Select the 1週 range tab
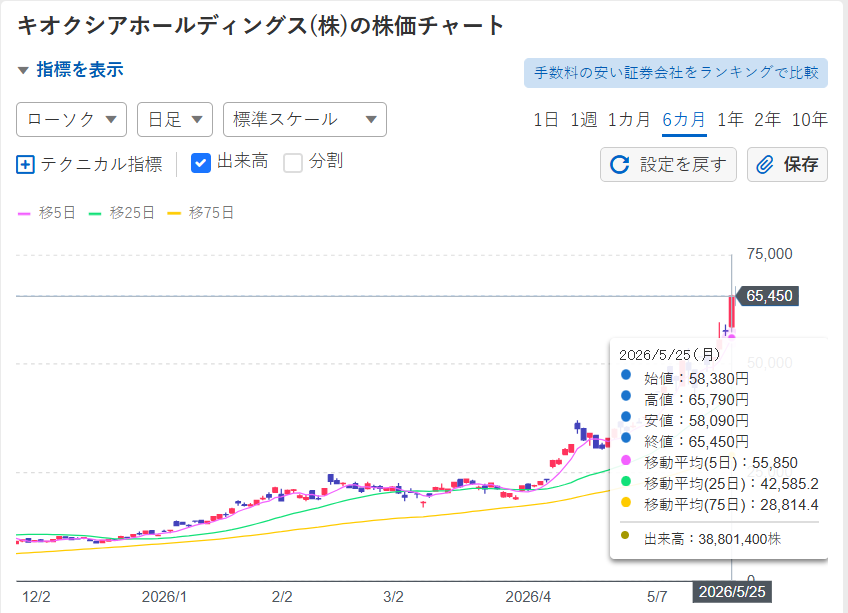This screenshot has height=613, width=848. coord(584,120)
